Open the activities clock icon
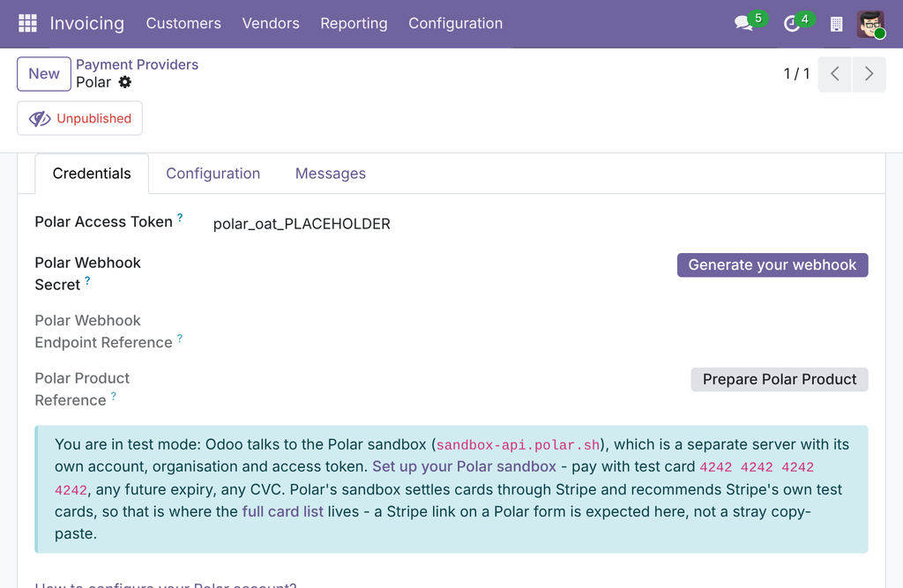 coord(792,24)
